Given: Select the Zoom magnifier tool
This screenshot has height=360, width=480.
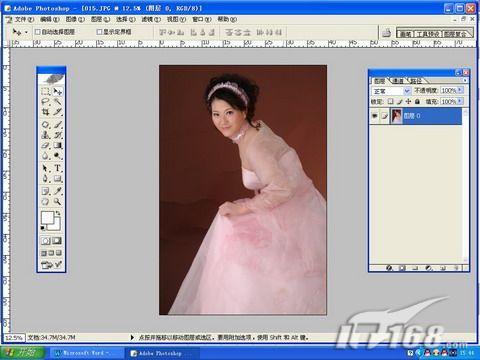Looking at the screenshot, I should click(x=58, y=201).
